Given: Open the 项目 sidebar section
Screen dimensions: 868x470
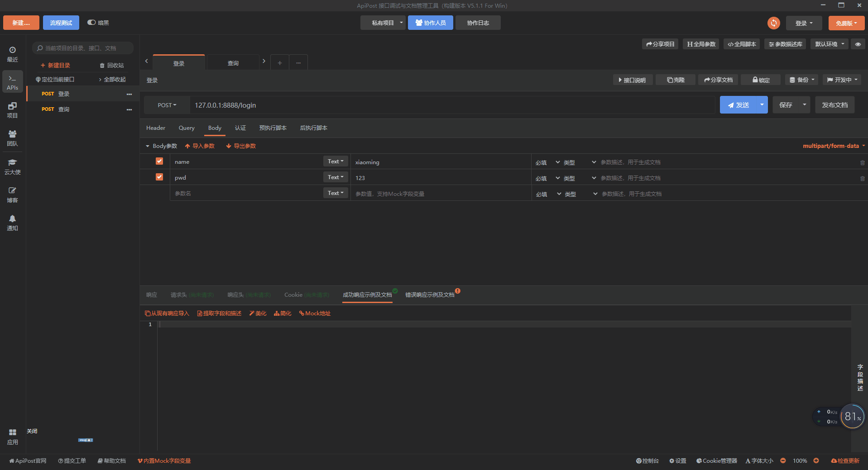Looking at the screenshot, I should (13, 110).
